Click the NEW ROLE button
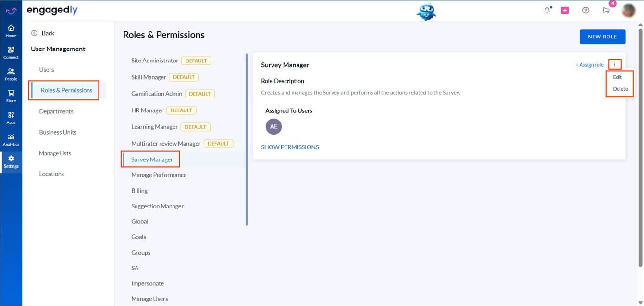644x306 pixels. coord(602,37)
